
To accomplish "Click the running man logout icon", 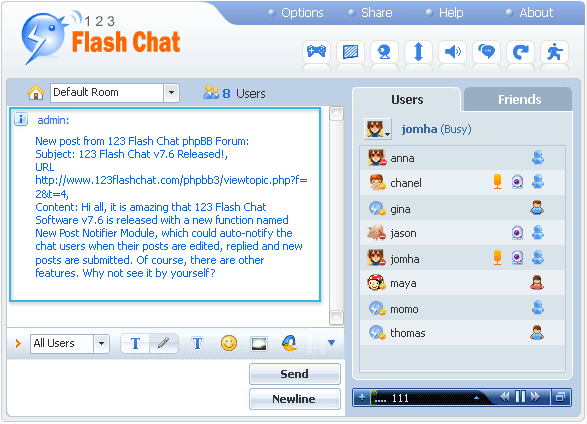I will 555,52.
